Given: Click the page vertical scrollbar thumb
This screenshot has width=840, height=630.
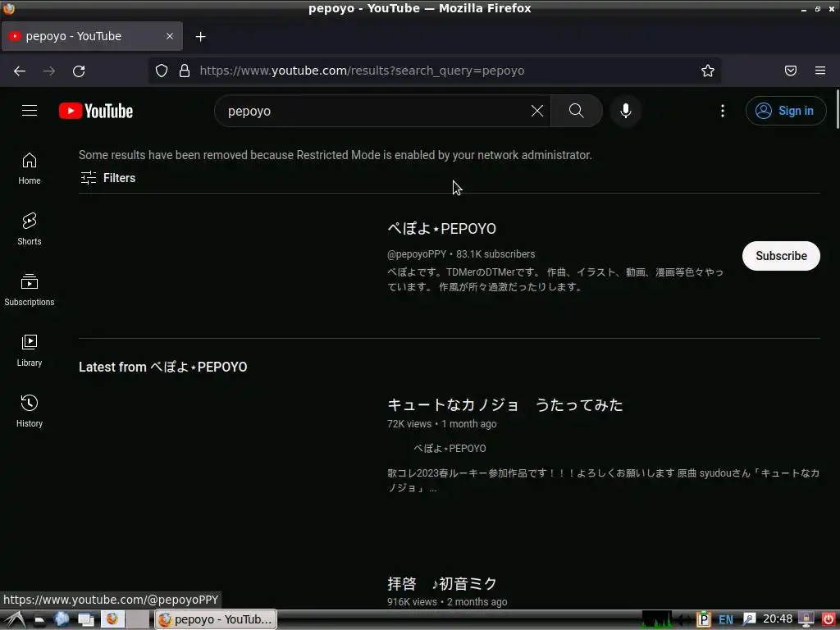Looking at the screenshot, I should click(x=837, y=109).
